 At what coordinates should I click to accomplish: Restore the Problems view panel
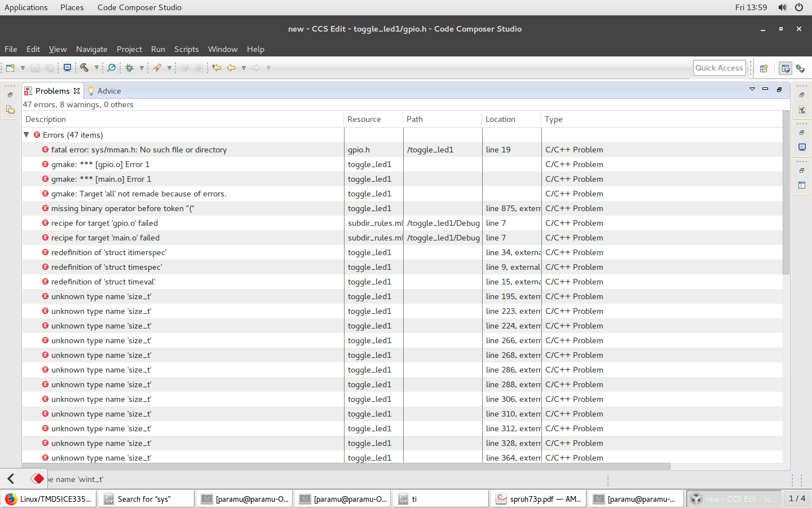[779, 89]
